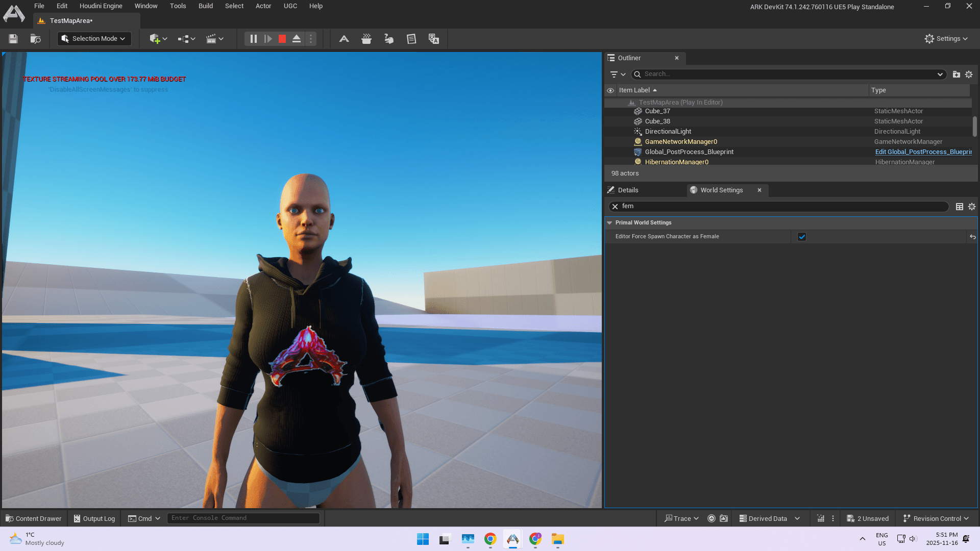Screen dimensions: 980x551
Task: Open the add content cube dropdown
Action: coord(158,39)
